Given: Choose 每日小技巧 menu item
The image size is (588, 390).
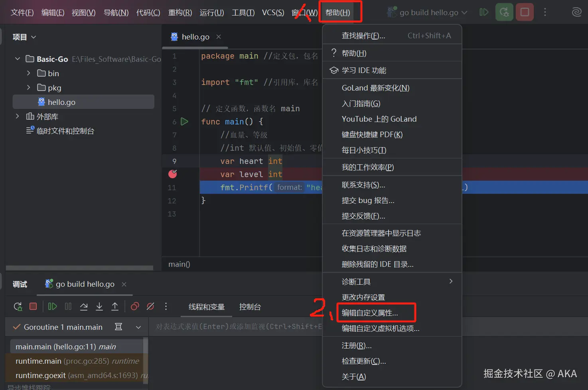Looking at the screenshot, I should [392, 150].
